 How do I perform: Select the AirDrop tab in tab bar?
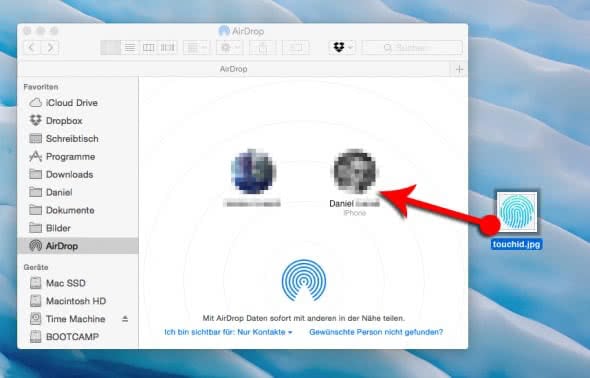[x=233, y=69]
